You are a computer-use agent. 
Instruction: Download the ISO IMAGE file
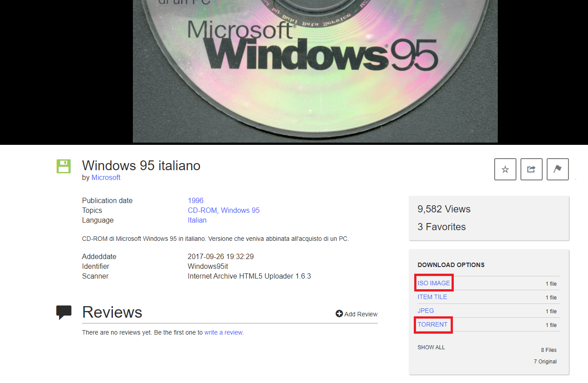point(434,283)
